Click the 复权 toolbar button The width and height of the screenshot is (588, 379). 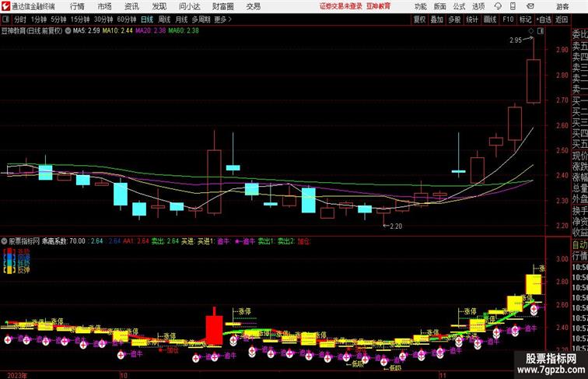point(420,19)
